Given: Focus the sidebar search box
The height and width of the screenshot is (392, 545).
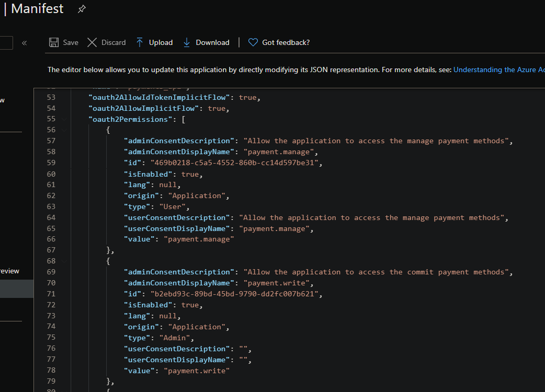Looking at the screenshot, I should click(6, 43).
